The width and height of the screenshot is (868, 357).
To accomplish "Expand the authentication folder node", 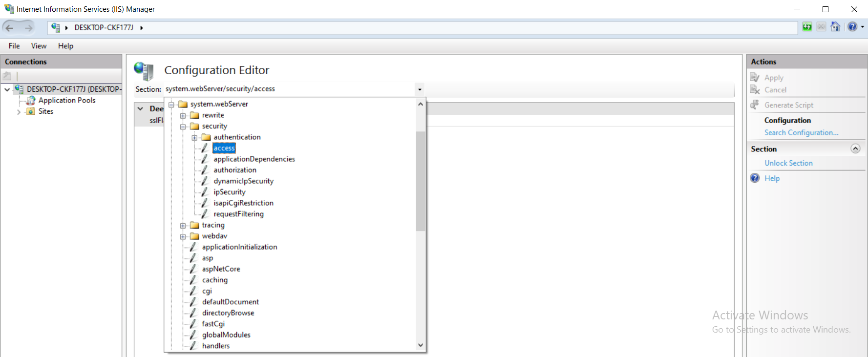I will (195, 138).
